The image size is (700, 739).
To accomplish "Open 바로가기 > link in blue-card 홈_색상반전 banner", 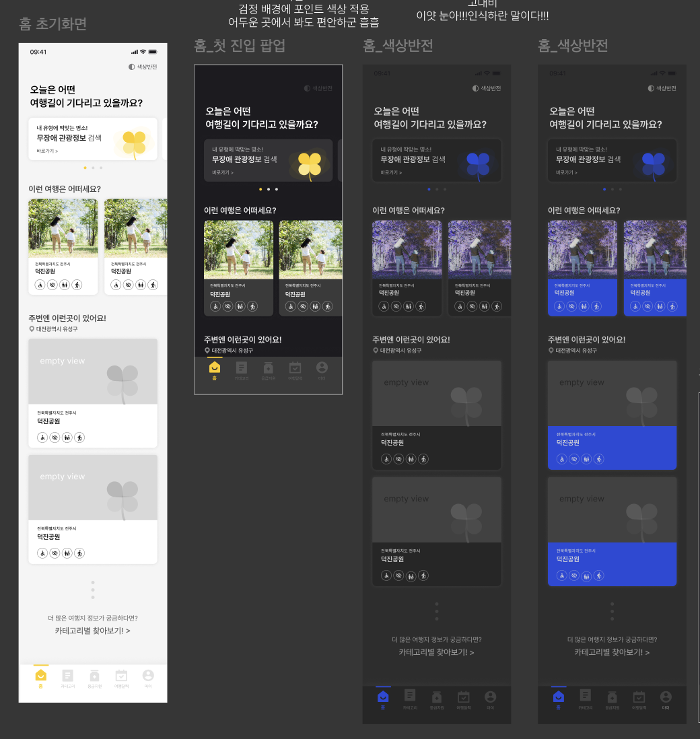I will point(566,172).
